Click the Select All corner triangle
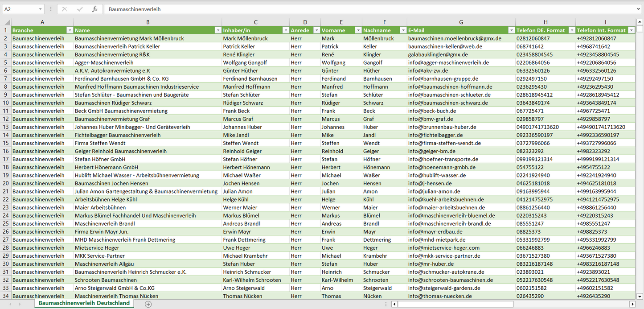The image size is (644, 309). pyautogui.click(x=6, y=22)
